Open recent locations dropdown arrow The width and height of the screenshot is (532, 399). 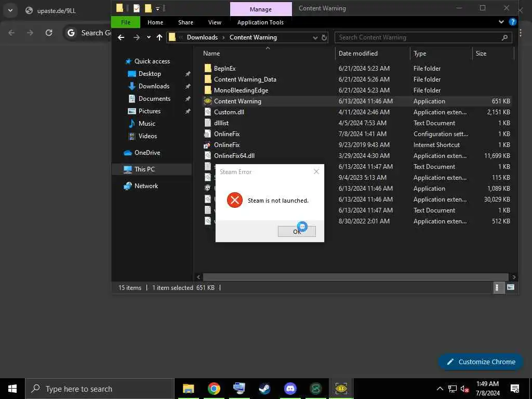(149, 37)
